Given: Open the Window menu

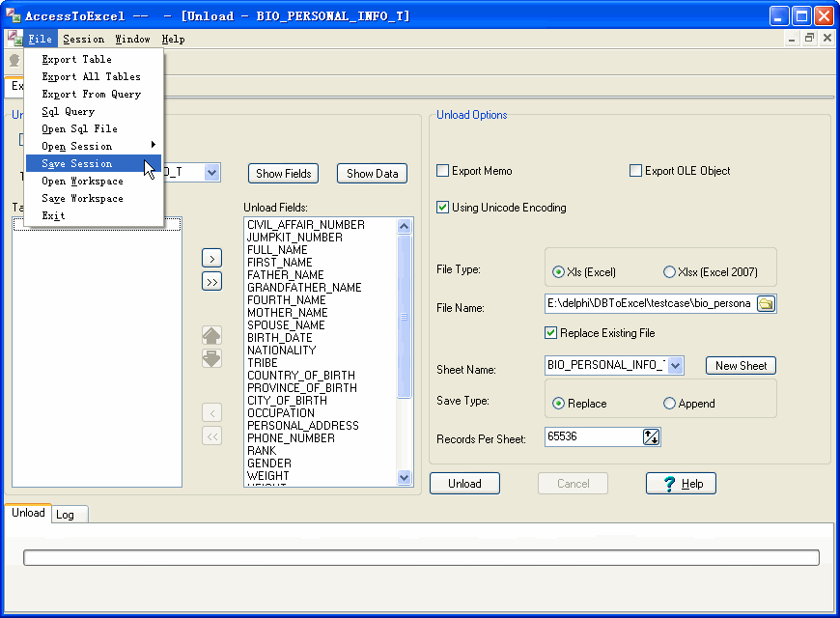Looking at the screenshot, I should pos(132,40).
